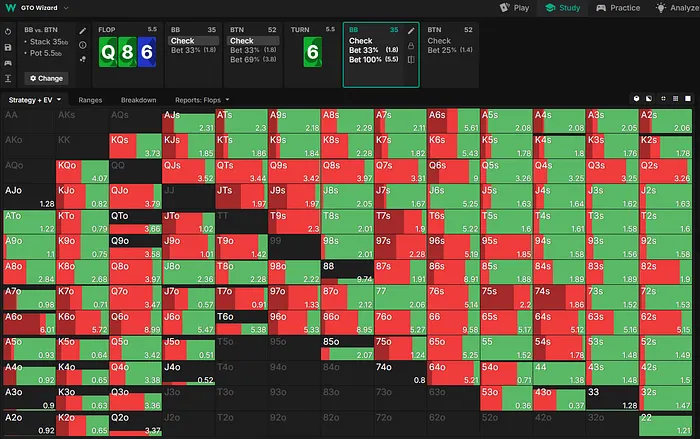Click the reset icon in left sidebar
The image size is (700, 439).
[8, 31]
